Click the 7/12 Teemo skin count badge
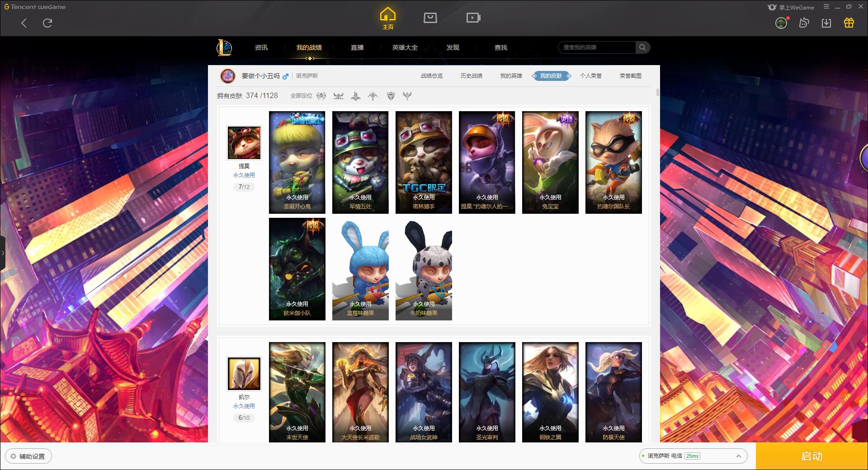This screenshot has height=470, width=868. pos(244,187)
